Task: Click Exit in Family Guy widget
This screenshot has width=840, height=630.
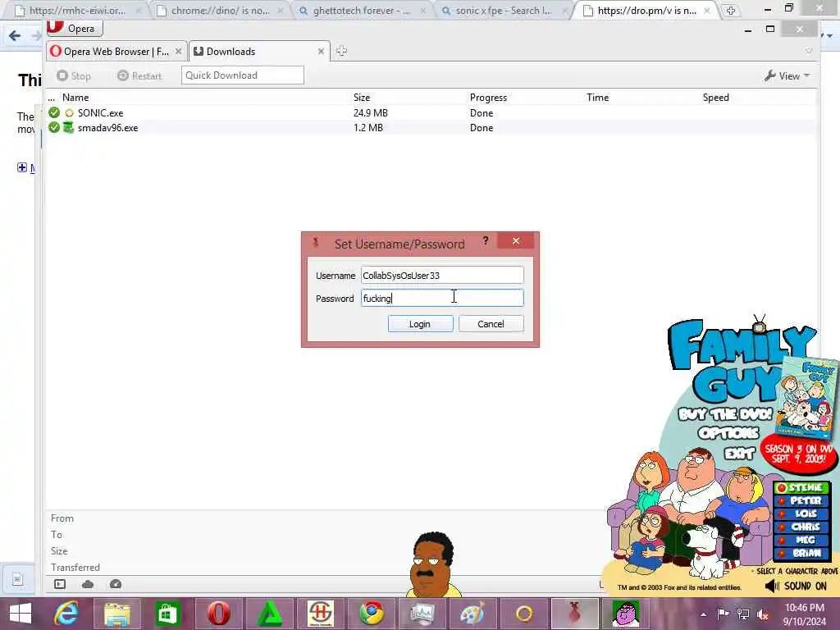Action: [x=739, y=454]
